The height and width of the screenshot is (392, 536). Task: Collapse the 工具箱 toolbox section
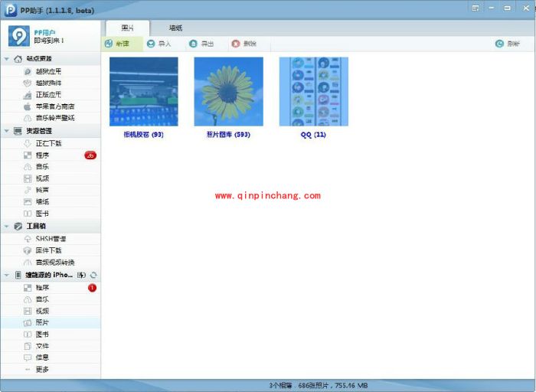pos(7,227)
